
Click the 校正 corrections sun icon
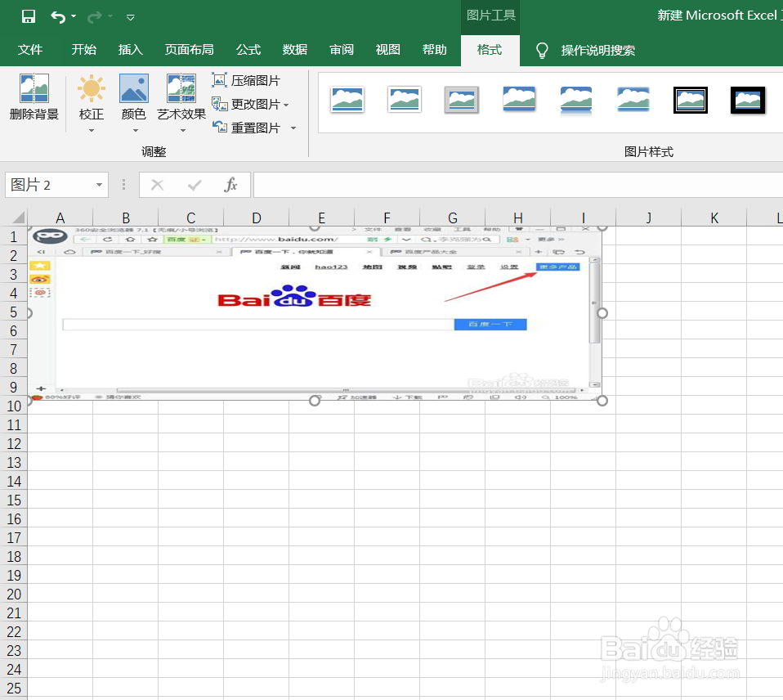click(92, 88)
